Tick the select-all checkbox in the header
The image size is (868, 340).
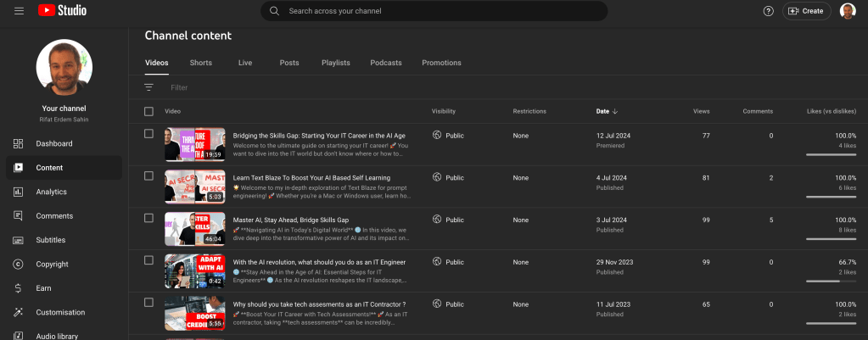click(148, 111)
